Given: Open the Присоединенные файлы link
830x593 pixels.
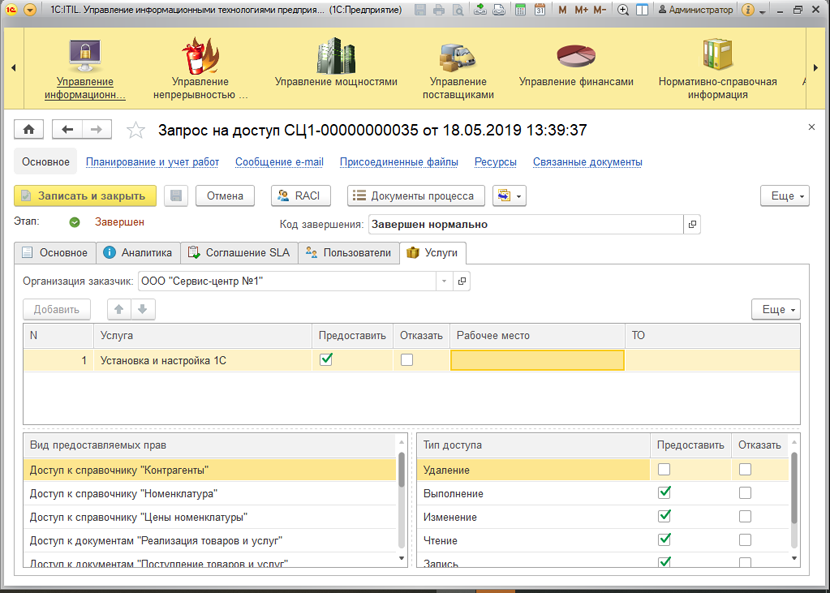Looking at the screenshot, I should [x=398, y=162].
